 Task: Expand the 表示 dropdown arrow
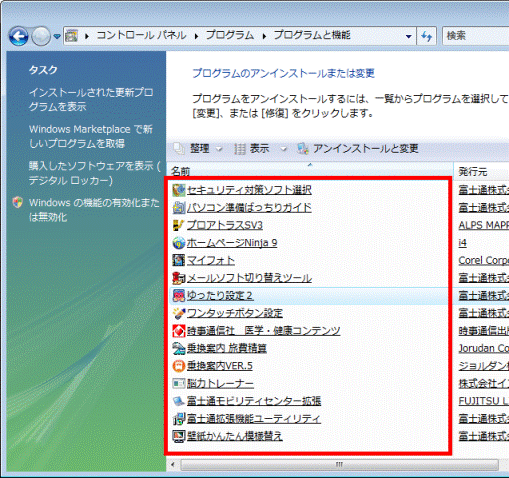[283, 149]
